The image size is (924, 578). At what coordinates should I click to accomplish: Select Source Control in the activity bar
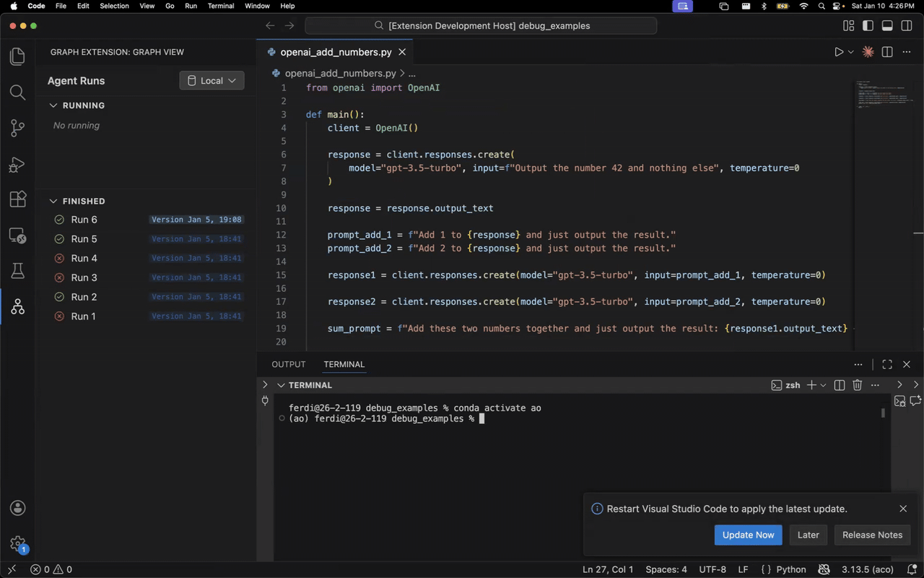[x=17, y=128]
